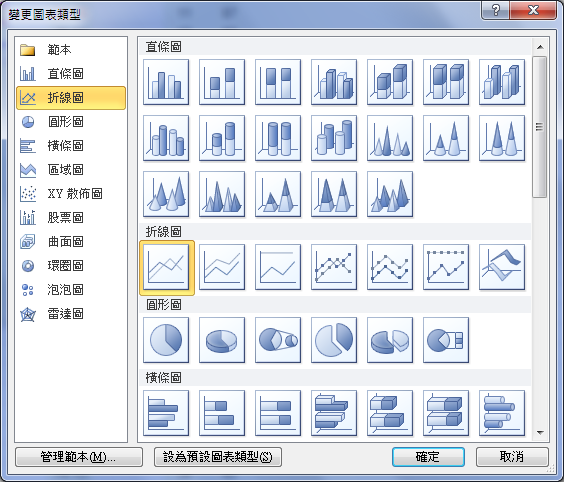This screenshot has height=482, width=564.
Task: Choose the 3-D pie chart thumbnail
Action: (x=222, y=340)
